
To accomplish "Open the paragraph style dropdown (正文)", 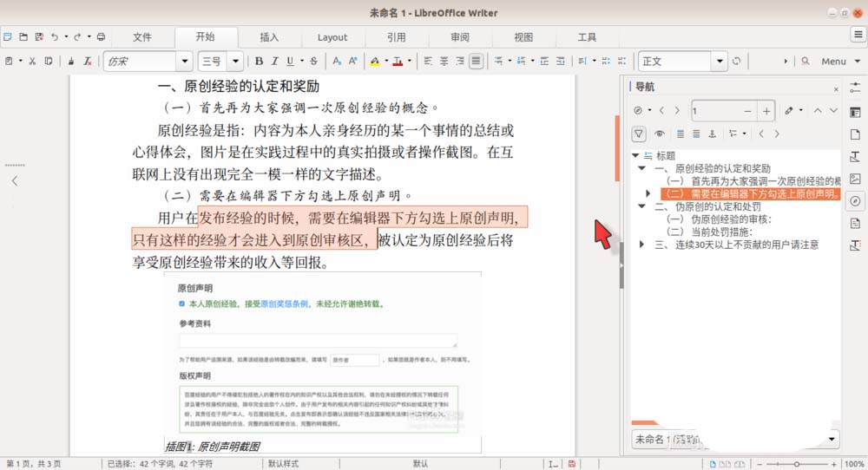I will (719, 62).
